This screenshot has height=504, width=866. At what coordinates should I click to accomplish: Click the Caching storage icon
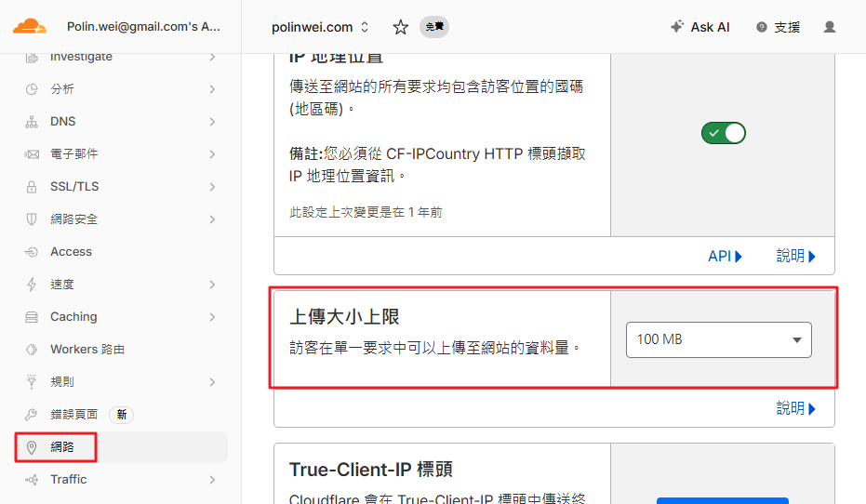coord(32,317)
